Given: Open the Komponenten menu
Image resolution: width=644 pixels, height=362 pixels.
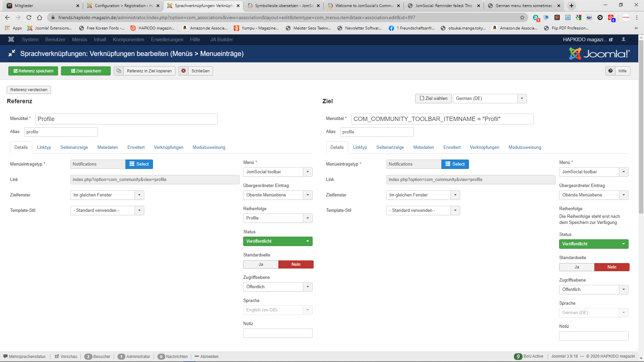Looking at the screenshot, I should pyautogui.click(x=128, y=40).
